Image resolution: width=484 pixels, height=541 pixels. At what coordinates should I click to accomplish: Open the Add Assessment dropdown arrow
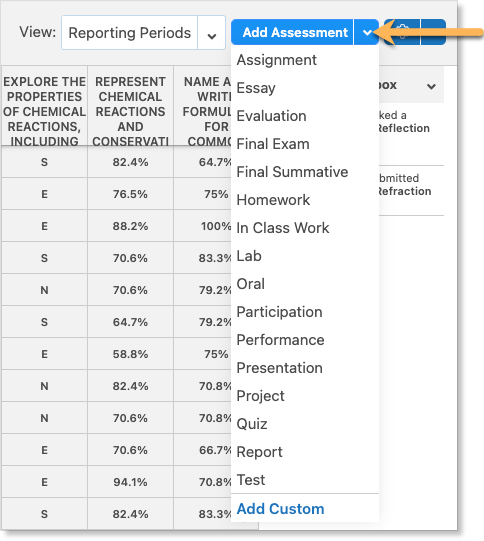(x=366, y=32)
